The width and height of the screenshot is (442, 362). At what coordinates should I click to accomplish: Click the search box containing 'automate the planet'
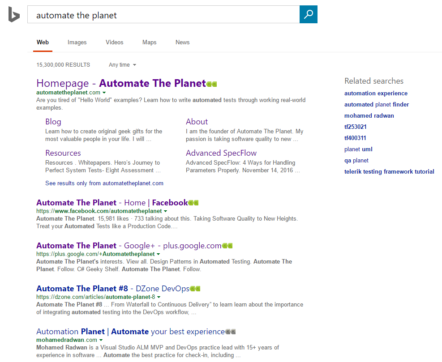163,15
